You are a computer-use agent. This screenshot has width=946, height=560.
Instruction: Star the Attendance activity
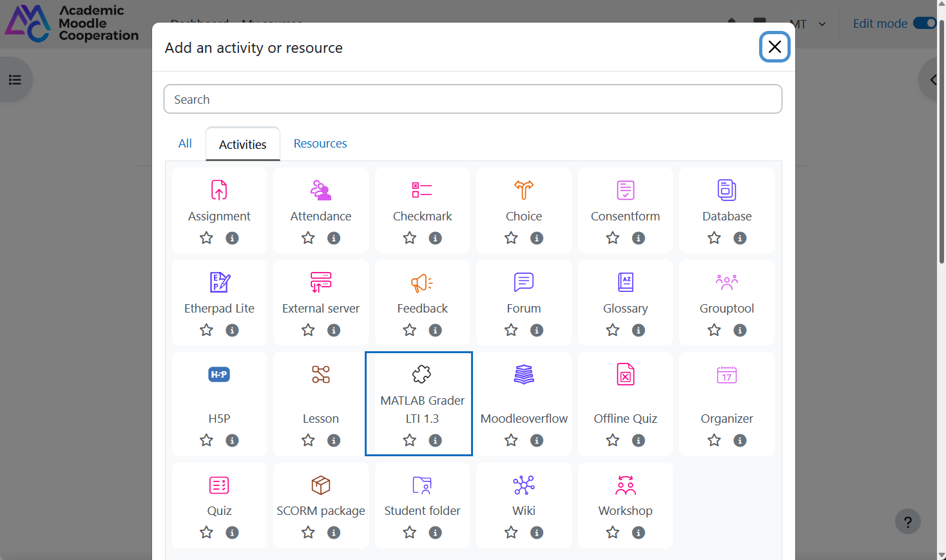pos(308,238)
